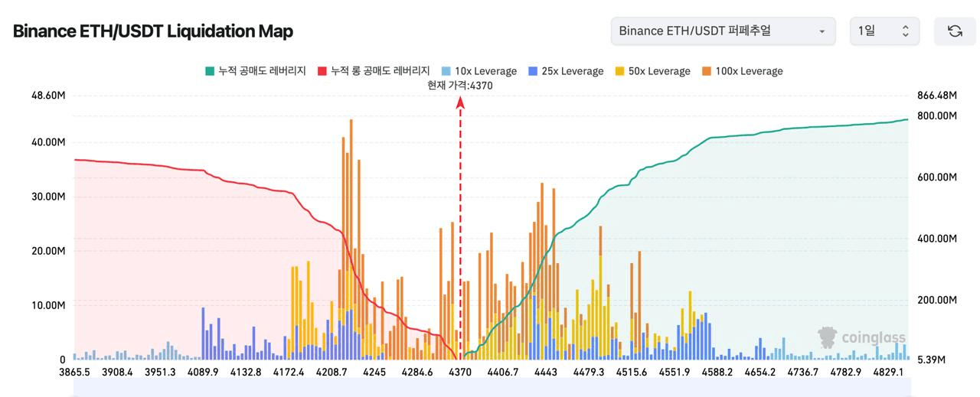Click the 3951.3 price axis label

160,373
